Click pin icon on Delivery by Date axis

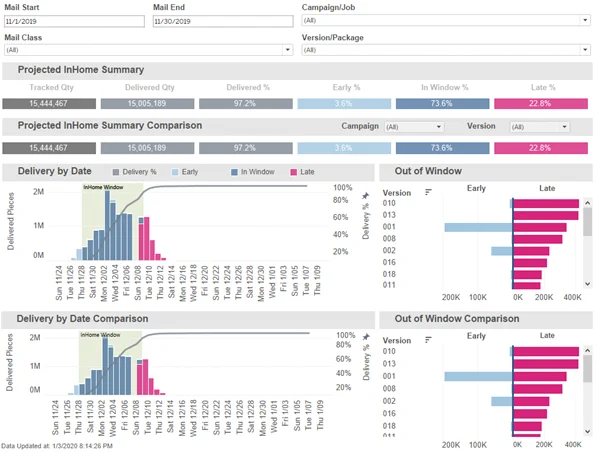click(x=365, y=196)
